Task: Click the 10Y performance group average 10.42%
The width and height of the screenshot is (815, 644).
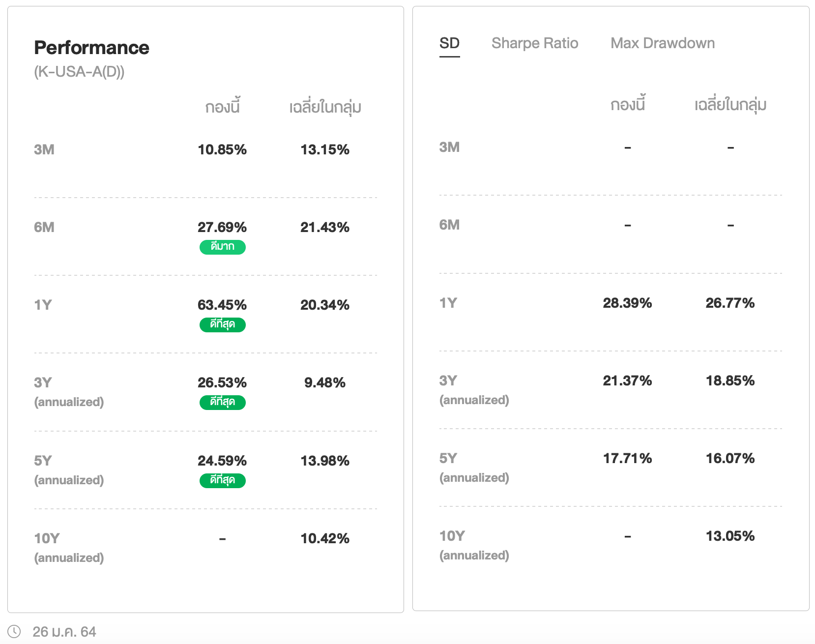Action: tap(325, 538)
